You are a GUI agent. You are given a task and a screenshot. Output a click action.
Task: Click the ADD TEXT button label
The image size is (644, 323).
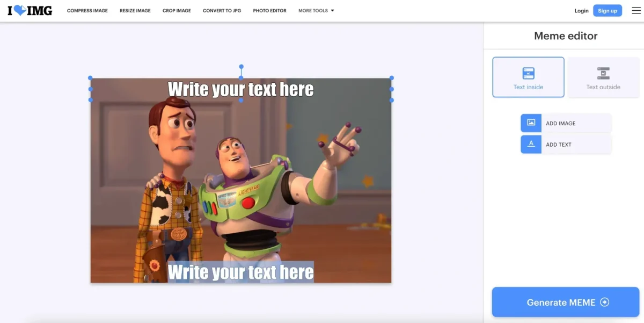pos(559,145)
